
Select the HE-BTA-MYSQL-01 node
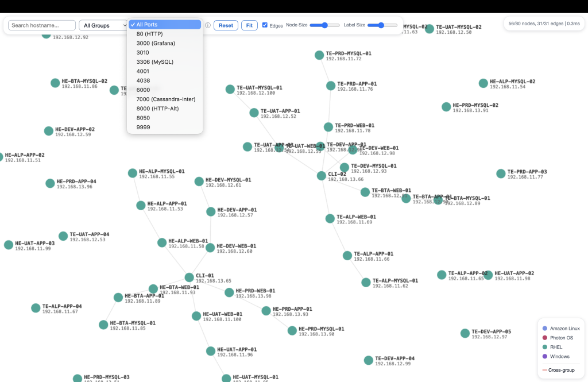(x=103, y=325)
